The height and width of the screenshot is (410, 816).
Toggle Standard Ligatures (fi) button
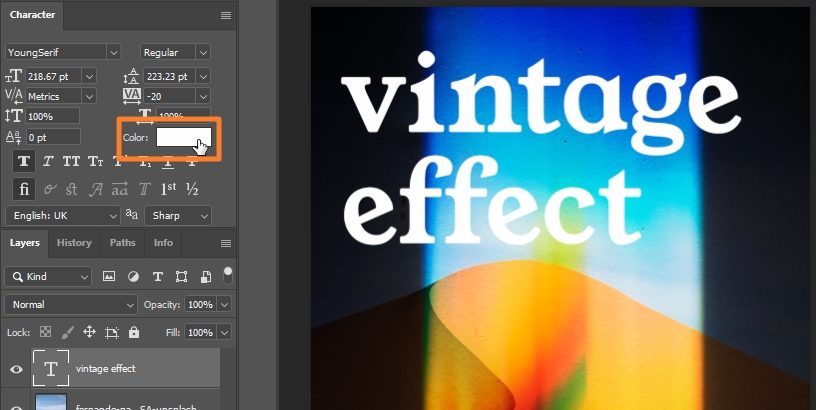(x=24, y=189)
